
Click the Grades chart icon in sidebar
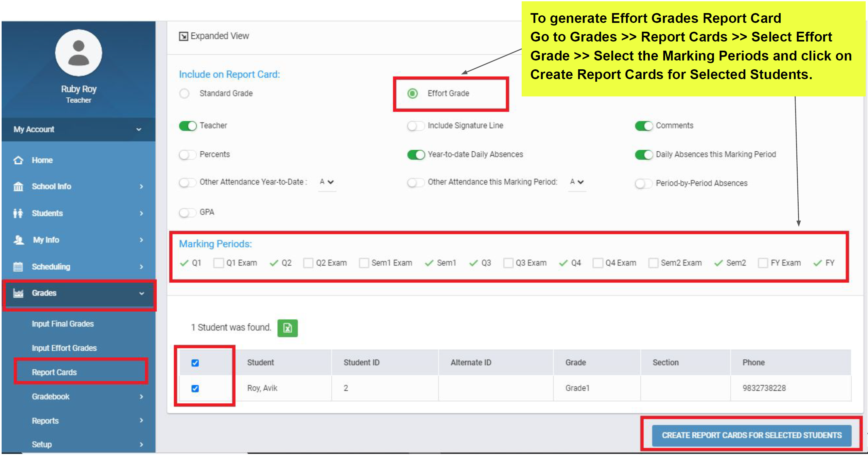[x=18, y=293]
